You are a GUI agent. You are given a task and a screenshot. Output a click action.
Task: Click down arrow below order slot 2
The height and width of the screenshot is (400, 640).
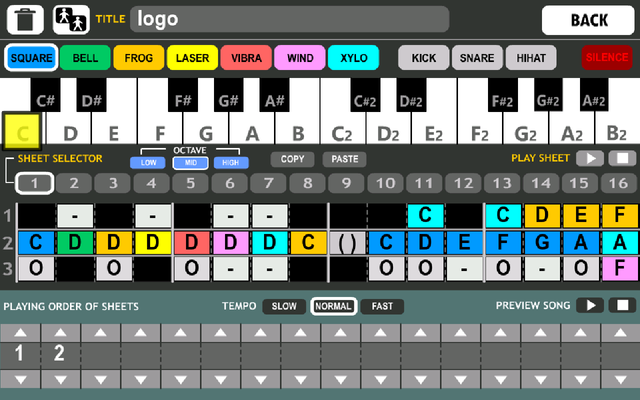pos(60,380)
